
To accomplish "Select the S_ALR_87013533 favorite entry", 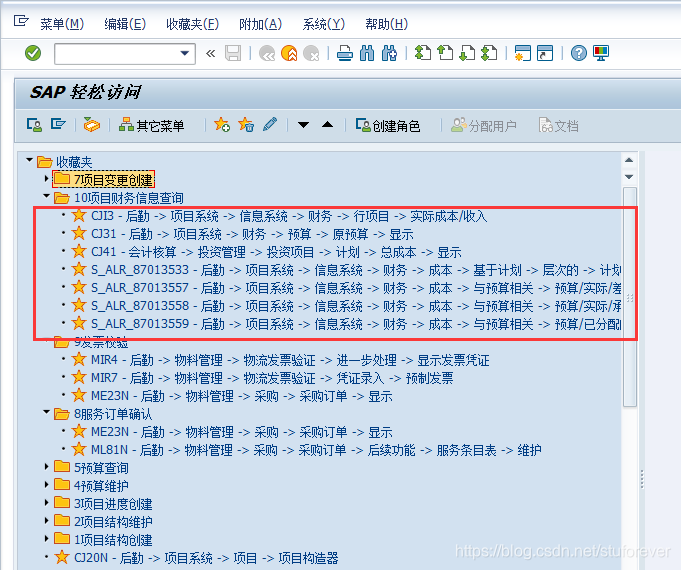I will point(347,270).
